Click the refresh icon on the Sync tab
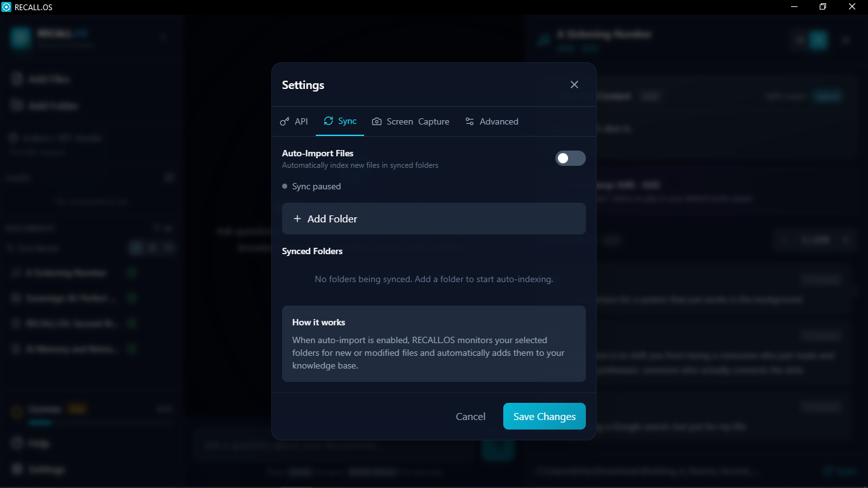This screenshot has width=868, height=488. tap(329, 121)
